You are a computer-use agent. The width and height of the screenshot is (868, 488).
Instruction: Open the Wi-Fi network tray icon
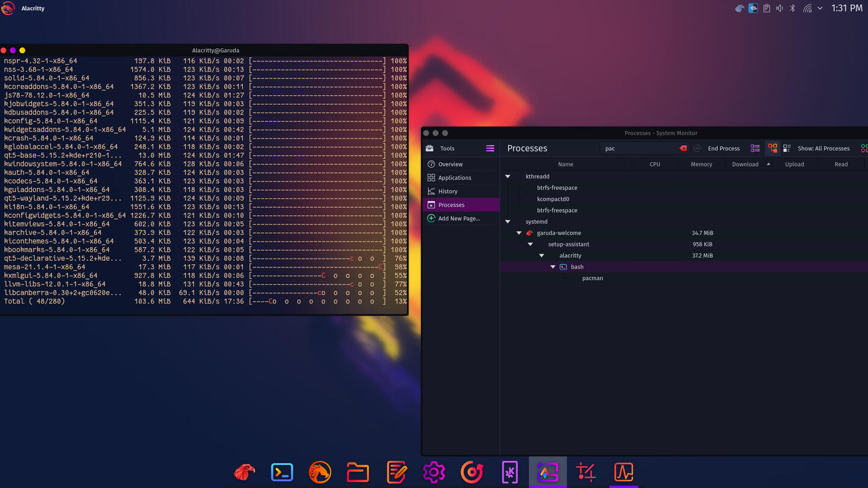[x=807, y=8]
